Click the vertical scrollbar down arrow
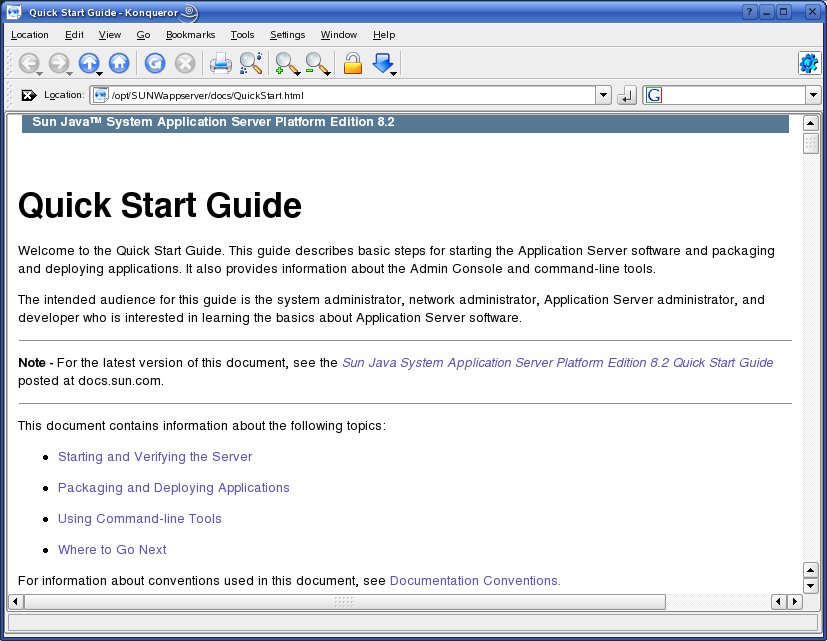The image size is (827, 641). [811, 585]
